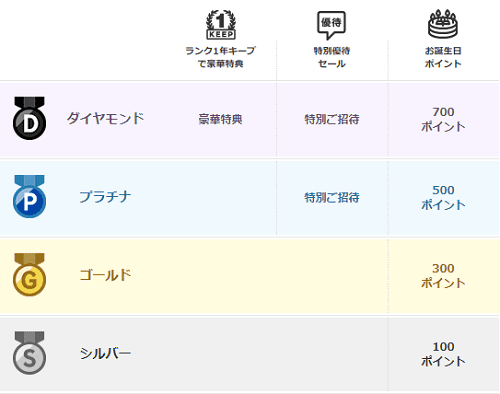
Task: Click the 500 ポイント birthday value
Action: [443, 197]
